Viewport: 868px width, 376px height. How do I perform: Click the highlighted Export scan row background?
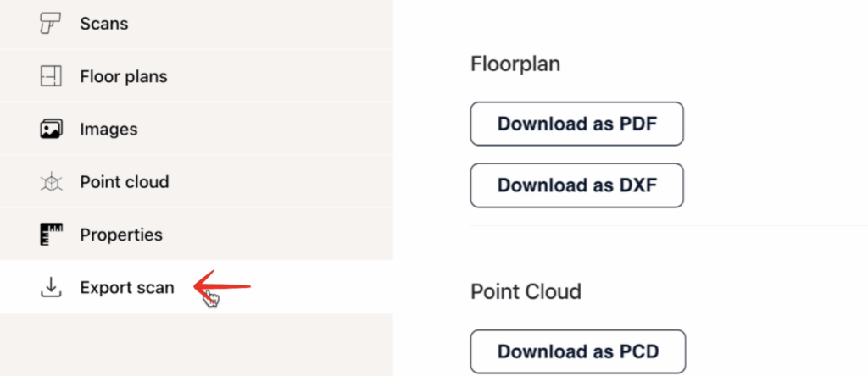tap(322, 288)
